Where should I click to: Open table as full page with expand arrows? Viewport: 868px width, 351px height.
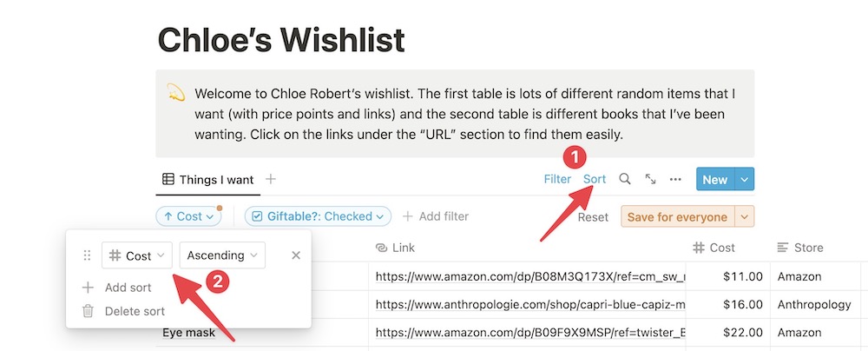[650, 179]
